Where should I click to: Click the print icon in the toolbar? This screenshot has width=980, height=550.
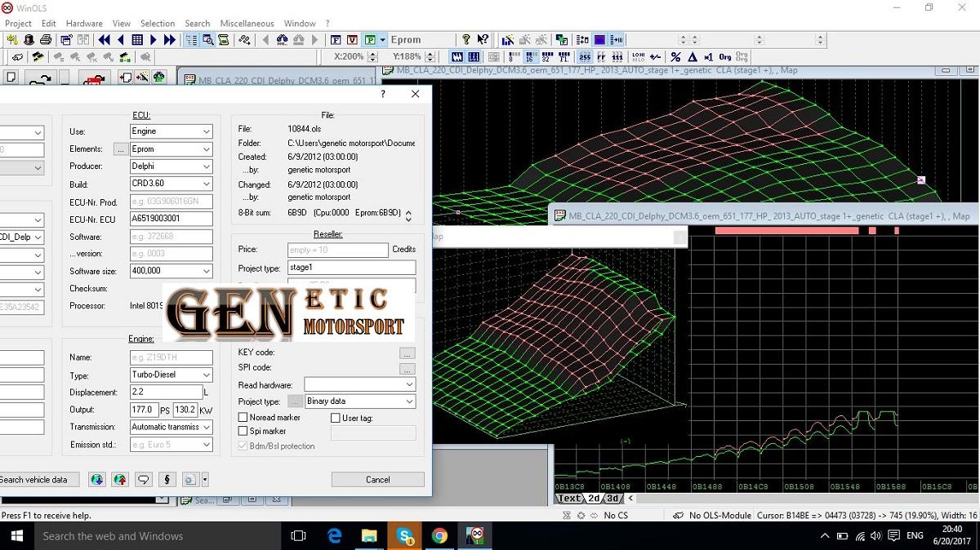point(46,40)
